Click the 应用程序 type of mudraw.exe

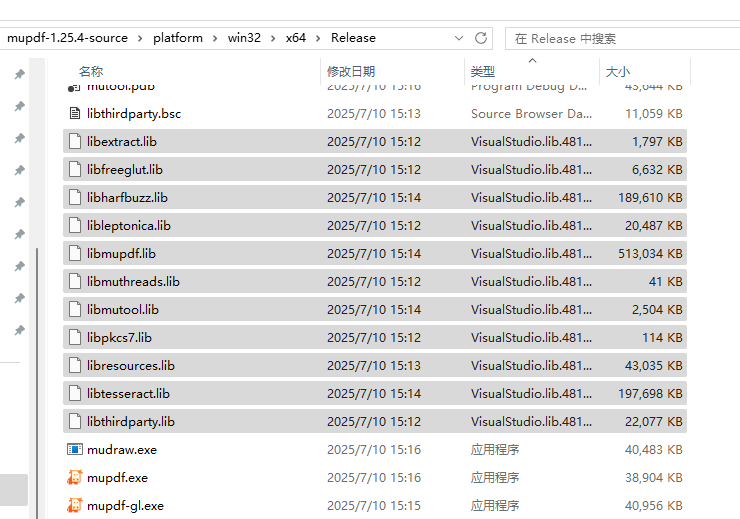[495, 450]
